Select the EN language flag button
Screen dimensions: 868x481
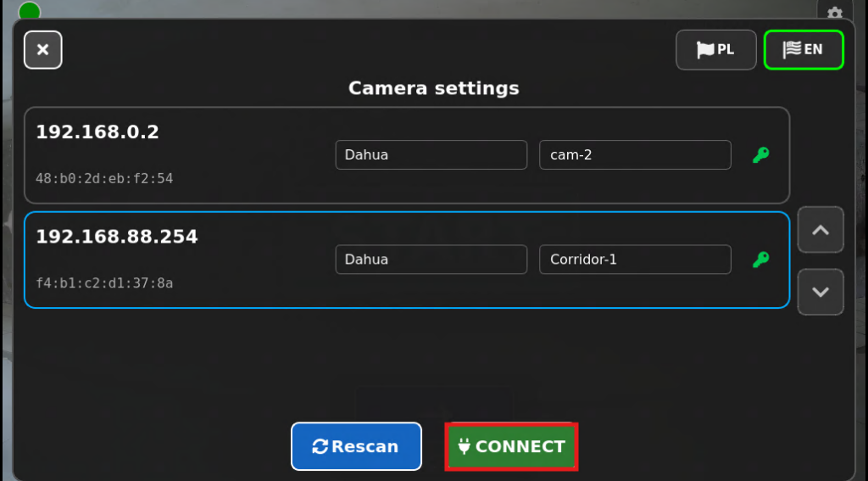804,50
